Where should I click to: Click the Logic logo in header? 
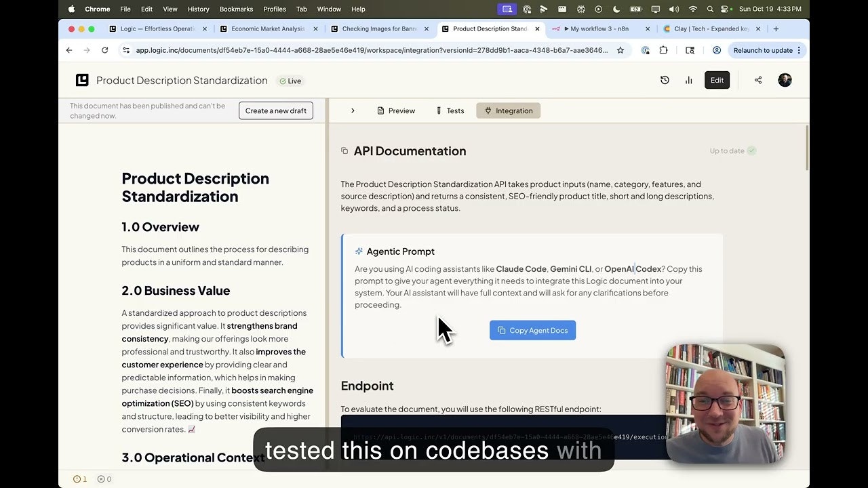point(82,80)
